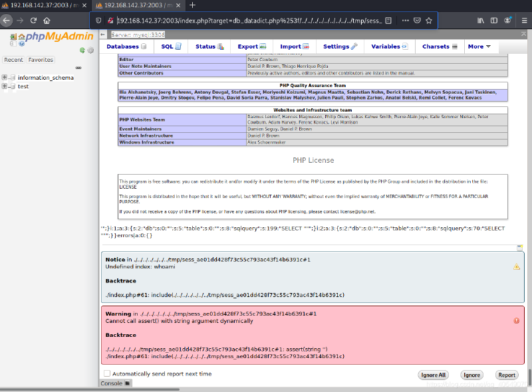
Task: Click the phpMyAdmin log out door icon
Action: point(13,37)
